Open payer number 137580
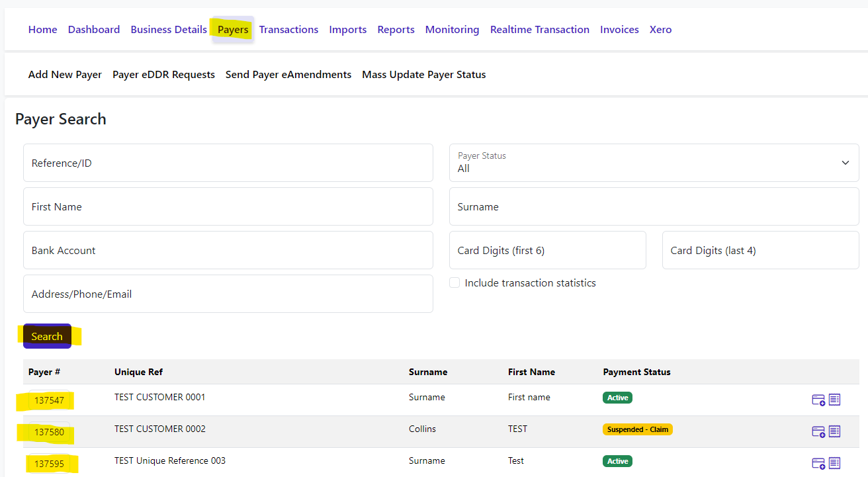The width and height of the screenshot is (868, 477). [49, 432]
